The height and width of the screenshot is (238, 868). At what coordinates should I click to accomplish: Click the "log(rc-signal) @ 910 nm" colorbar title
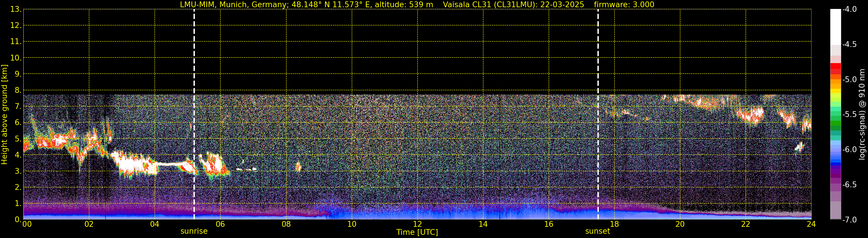862,114
